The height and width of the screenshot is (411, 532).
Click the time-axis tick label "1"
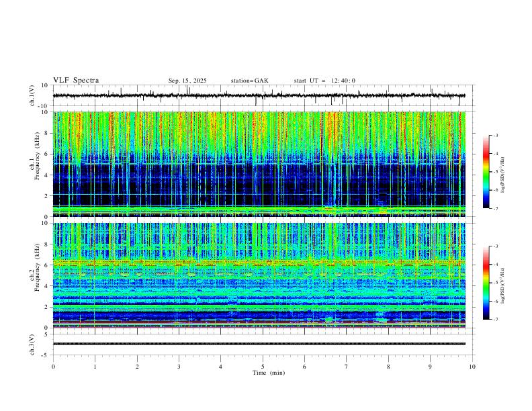(x=95, y=367)
